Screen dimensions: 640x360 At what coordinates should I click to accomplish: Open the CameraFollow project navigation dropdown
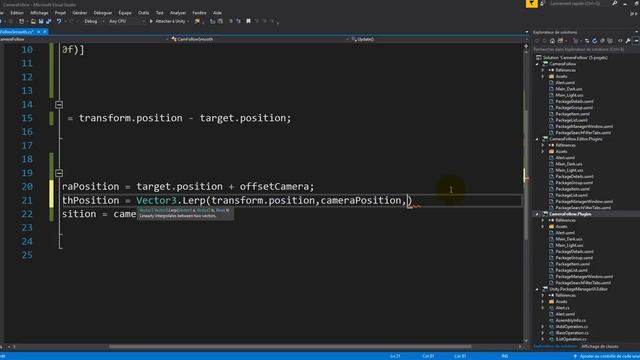pos(84,39)
